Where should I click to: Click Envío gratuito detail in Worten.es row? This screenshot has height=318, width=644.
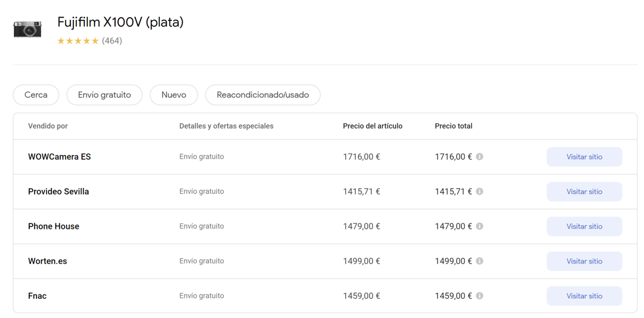pyautogui.click(x=202, y=261)
